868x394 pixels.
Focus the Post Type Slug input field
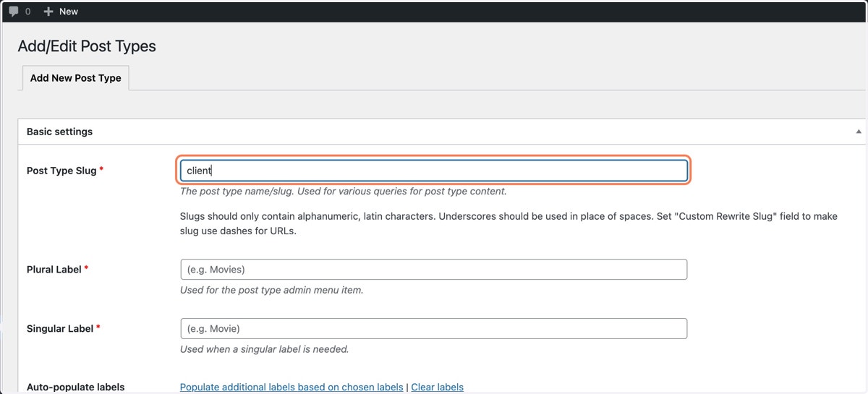(433, 171)
